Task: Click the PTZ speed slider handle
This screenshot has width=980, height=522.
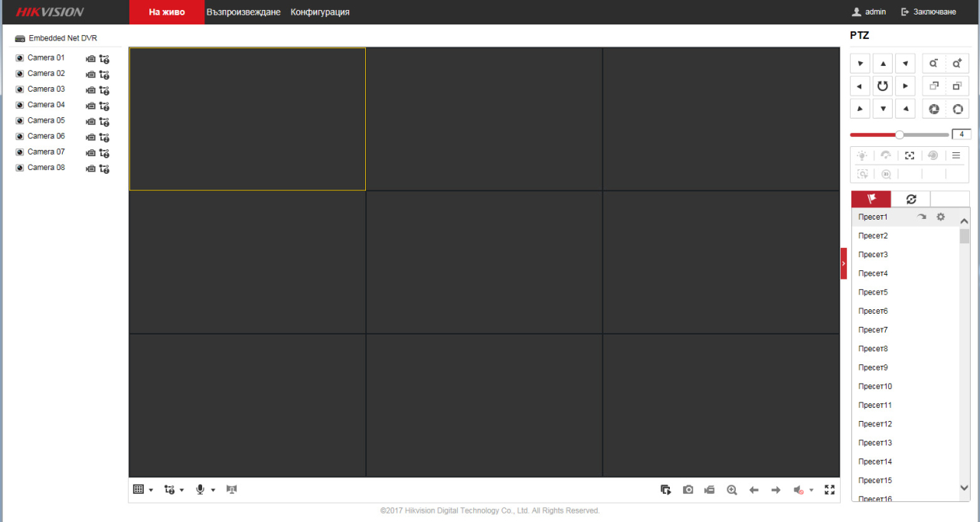Action: coord(900,135)
